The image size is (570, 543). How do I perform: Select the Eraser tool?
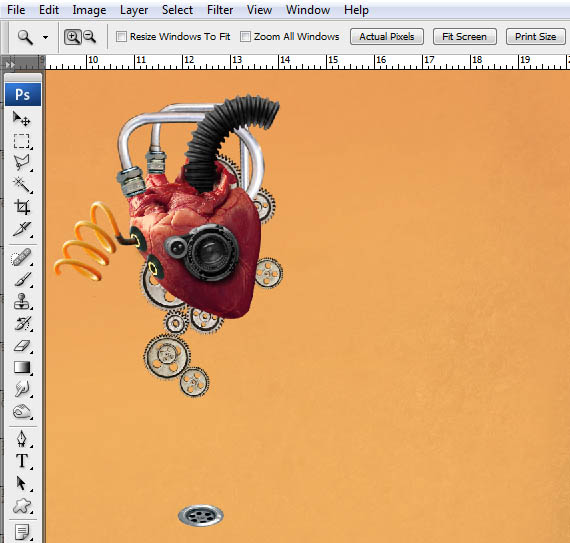click(x=22, y=345)
